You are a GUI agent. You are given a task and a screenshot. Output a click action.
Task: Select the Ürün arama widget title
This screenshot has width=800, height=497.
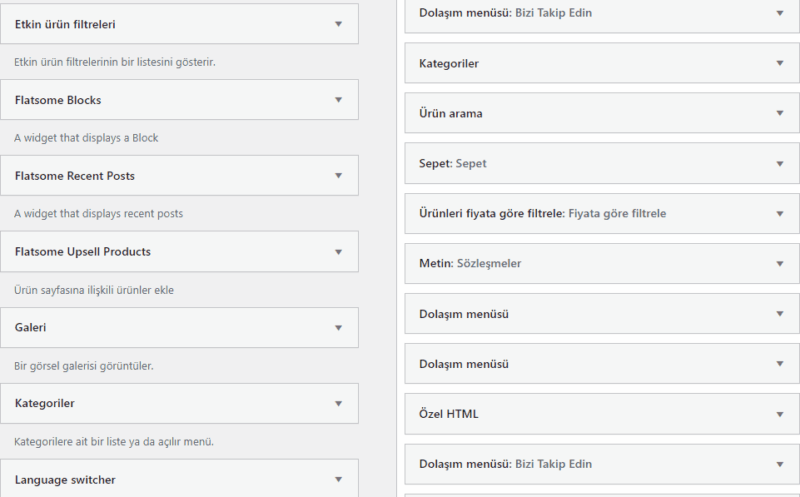click(451, 113)
